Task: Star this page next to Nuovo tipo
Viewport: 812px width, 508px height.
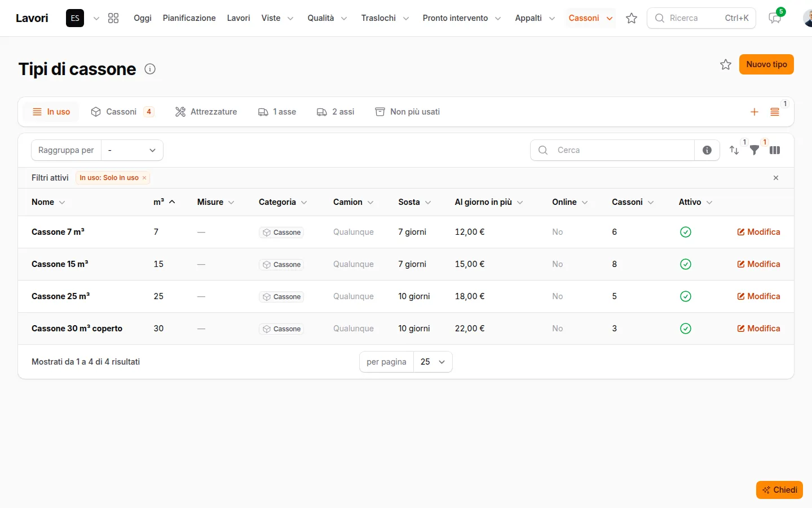Action: click(x=726, y=64)
